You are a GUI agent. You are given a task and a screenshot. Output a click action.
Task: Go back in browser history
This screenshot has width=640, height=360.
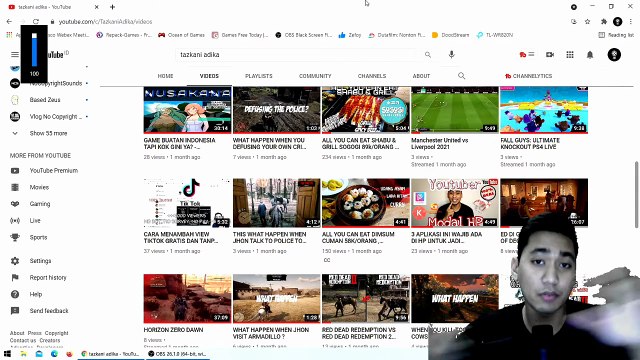(9, 21)
